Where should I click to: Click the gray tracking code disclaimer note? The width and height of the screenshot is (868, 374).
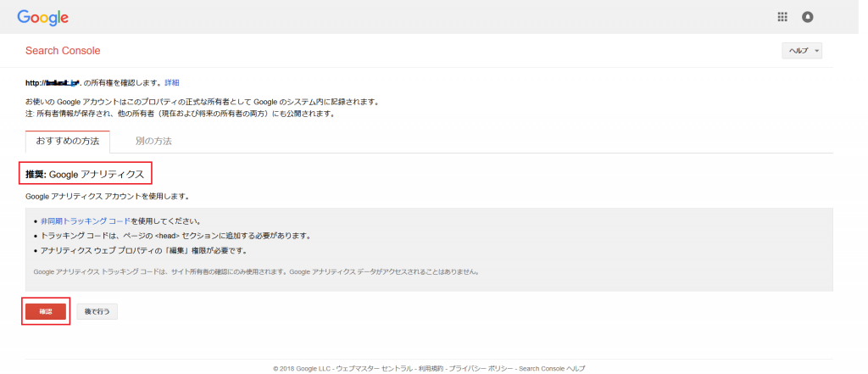[256, 272]
